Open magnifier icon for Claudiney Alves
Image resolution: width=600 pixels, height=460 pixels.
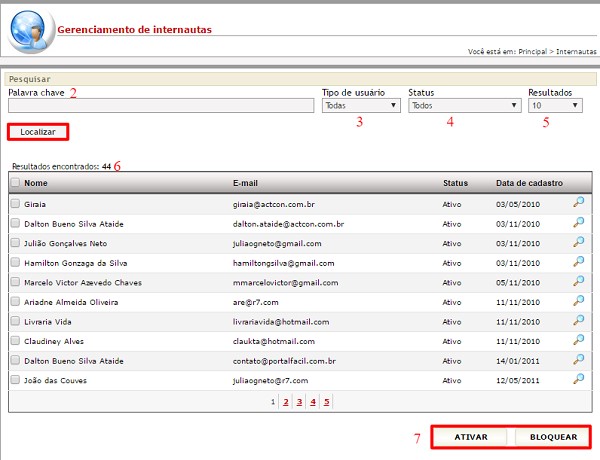(x=579, y=339)
